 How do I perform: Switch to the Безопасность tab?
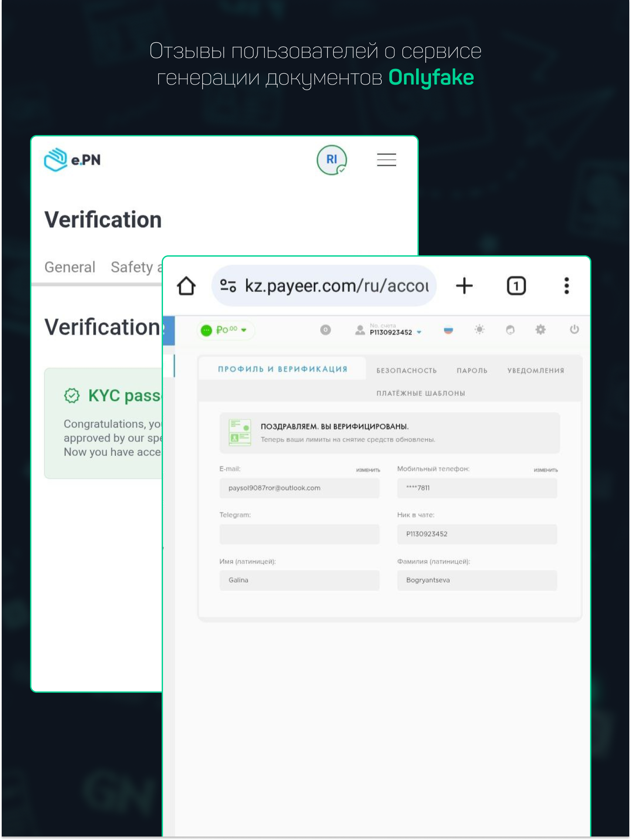406,371
